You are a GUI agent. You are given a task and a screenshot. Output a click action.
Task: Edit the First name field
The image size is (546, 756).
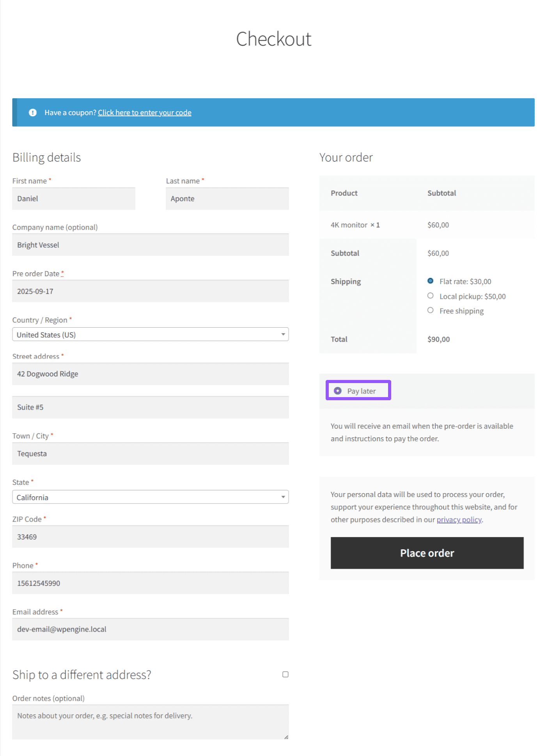[x=74, y=199]
